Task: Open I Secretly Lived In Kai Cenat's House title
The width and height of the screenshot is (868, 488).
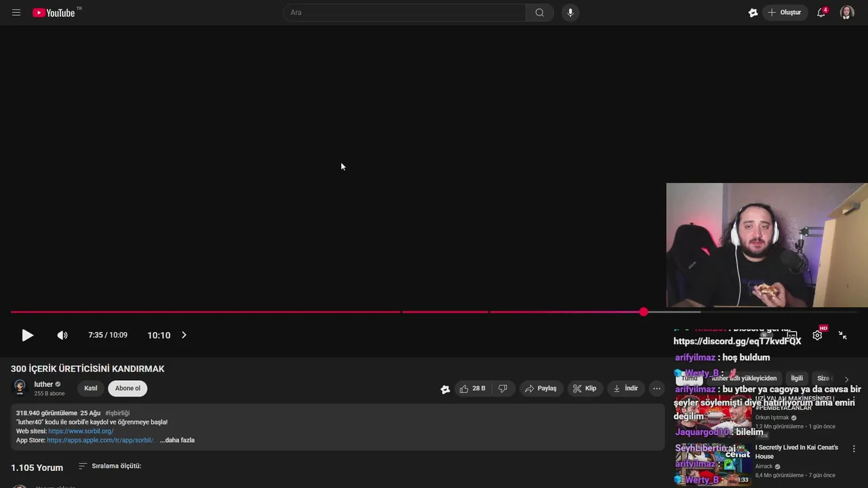Action: click(x=797, y=451)
